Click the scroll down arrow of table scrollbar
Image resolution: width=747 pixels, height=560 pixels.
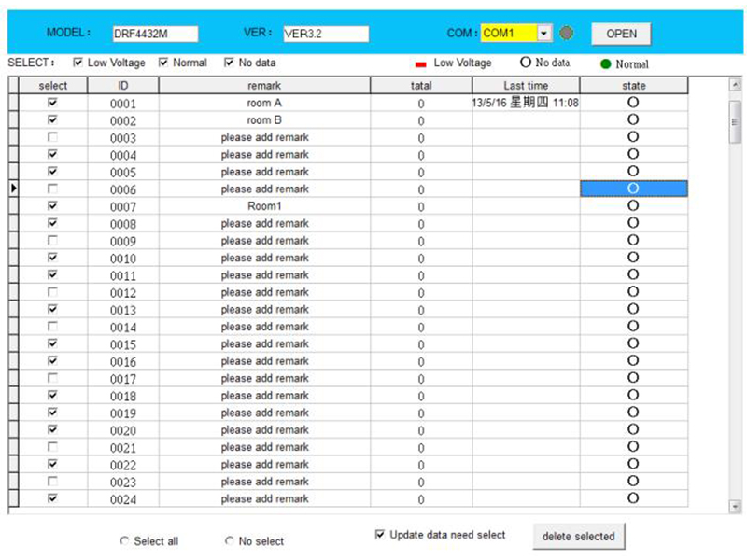735,506
